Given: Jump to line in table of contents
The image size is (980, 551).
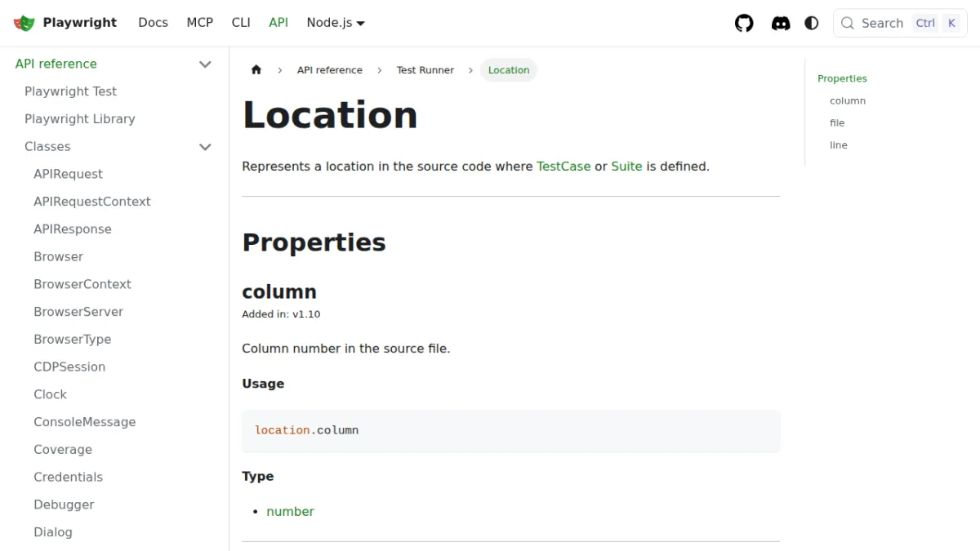Looking at the screenshot, I should 839,144.
